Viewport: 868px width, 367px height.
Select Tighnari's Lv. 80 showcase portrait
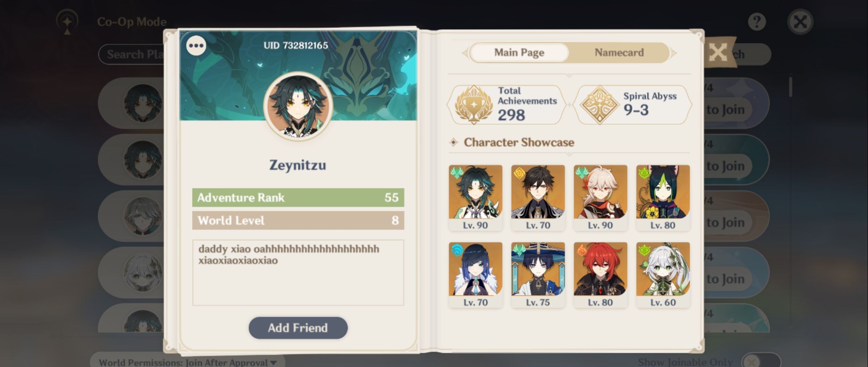pyautogui.click(x=663, y=198)
